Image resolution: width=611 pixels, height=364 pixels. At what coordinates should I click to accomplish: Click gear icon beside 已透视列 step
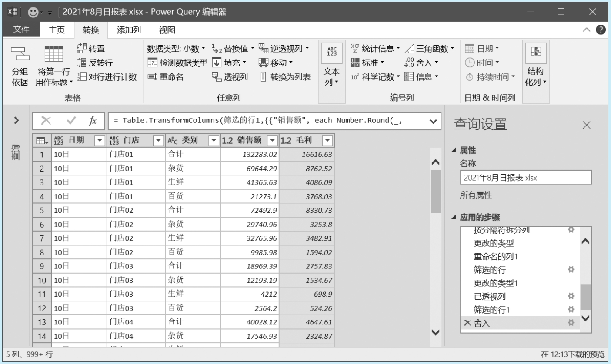click(571, 296)
